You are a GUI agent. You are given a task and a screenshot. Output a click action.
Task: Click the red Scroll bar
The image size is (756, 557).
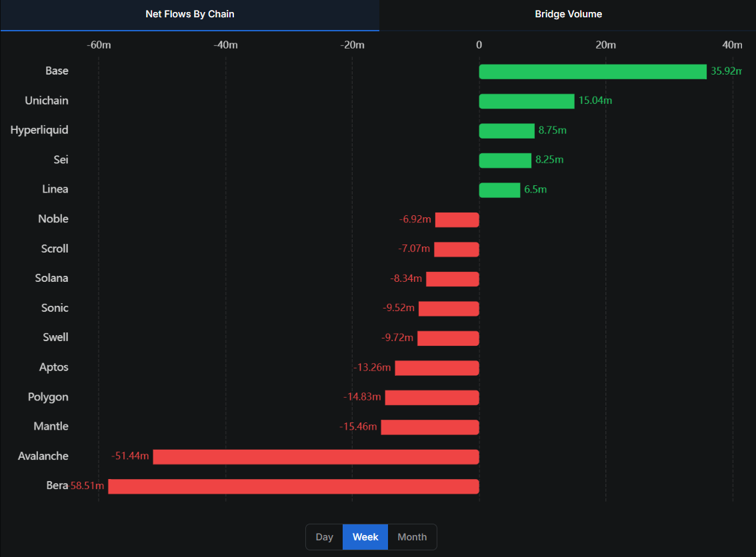tap(457, 249)
